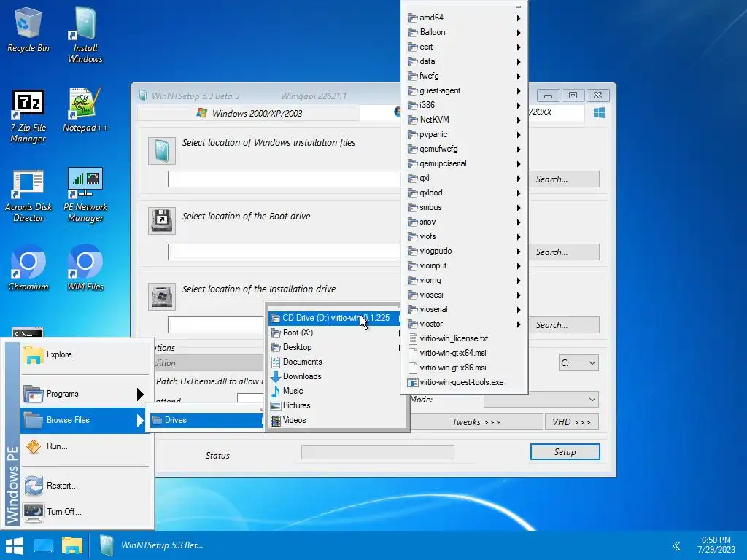This screenshot has width=747, height=560.
Task: Open Acronis Disk Director desktop icon
Action: (28, 195)
